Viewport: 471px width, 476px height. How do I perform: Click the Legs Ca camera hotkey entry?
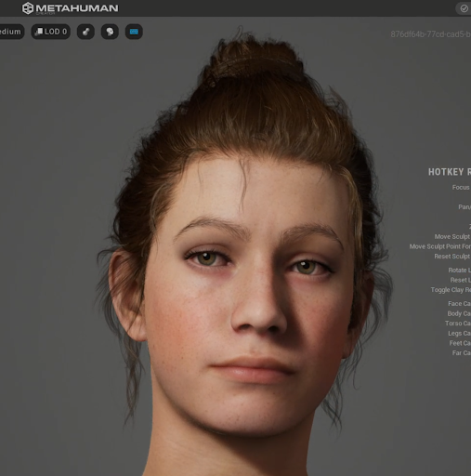coord(459,333)
